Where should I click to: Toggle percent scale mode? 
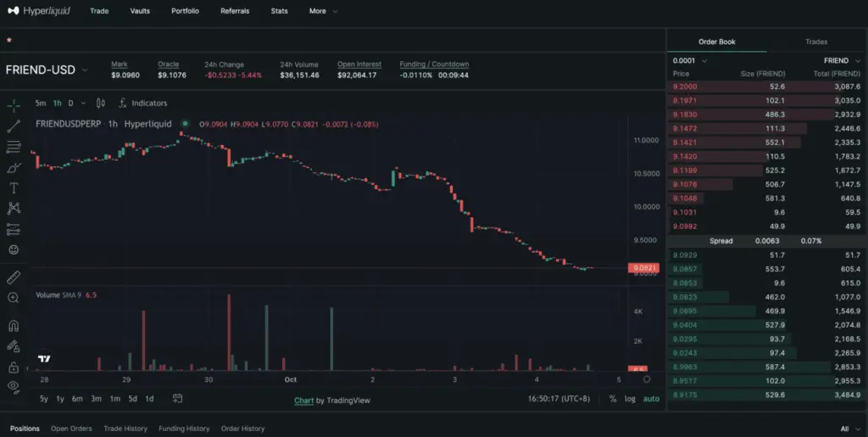pos(613,399)
